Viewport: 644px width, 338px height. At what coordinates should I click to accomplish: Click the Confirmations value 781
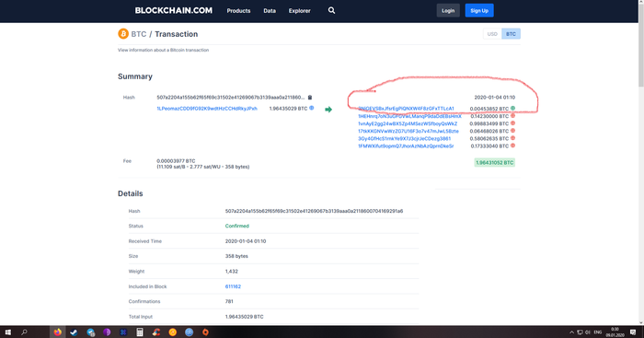pyautogui.click(x=229, y=301)
